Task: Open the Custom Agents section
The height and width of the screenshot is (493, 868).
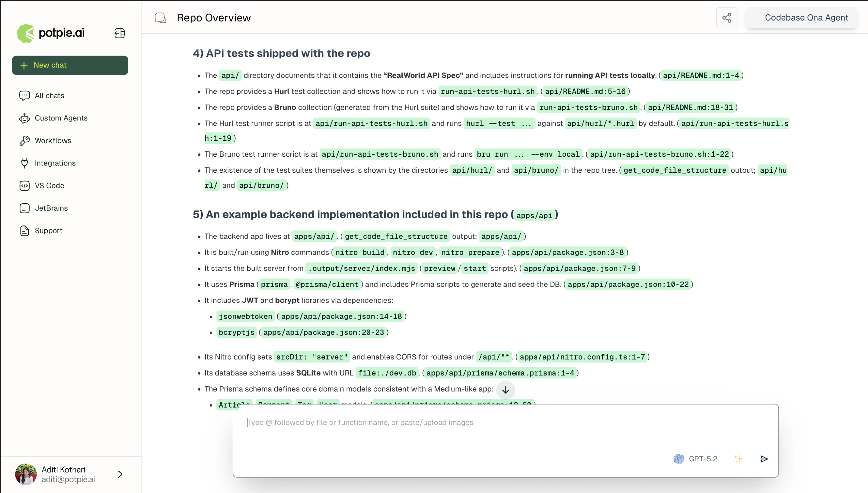Action: tap(61, 118)
